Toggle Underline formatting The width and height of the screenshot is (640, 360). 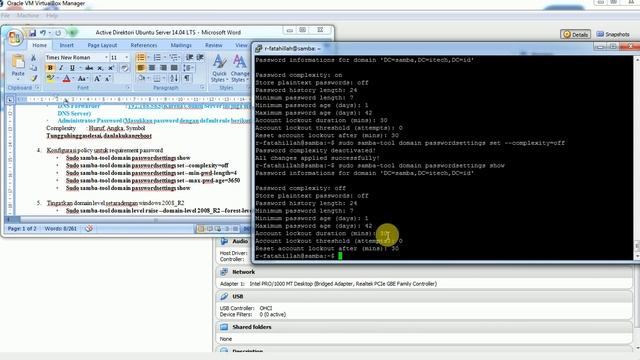(x=72, y=68)
